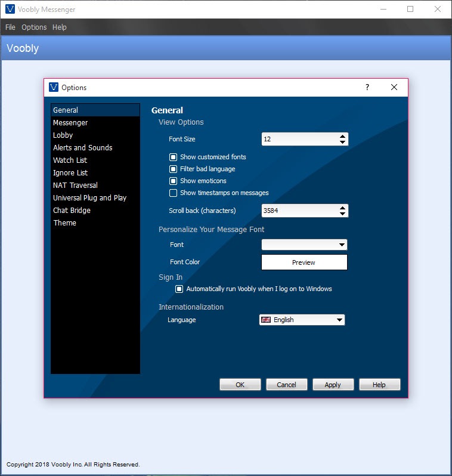Viewport: 452px width, 476px height.
Task: Open Ignore List settings
Action: [95, 173]
